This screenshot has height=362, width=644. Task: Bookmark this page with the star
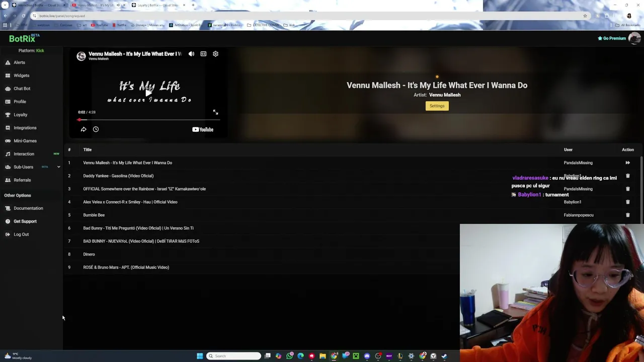(x=585, y=16)
